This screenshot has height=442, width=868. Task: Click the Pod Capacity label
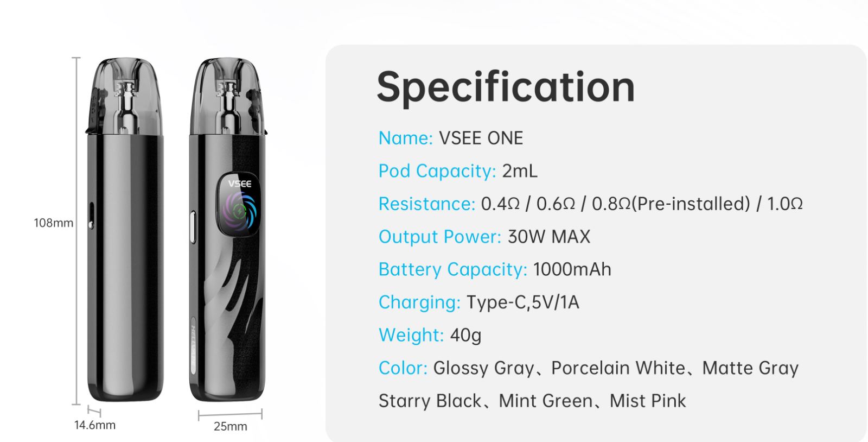(437, 171)
